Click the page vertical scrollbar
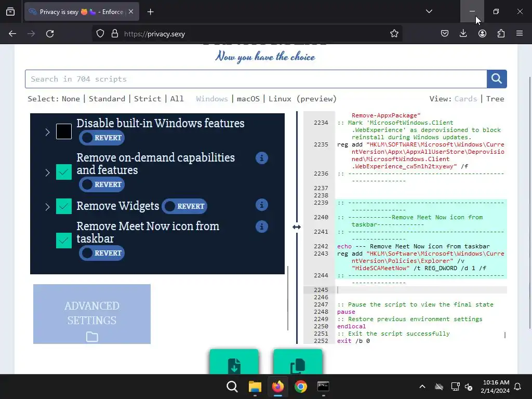532x399 pixels. coord(530,203)
